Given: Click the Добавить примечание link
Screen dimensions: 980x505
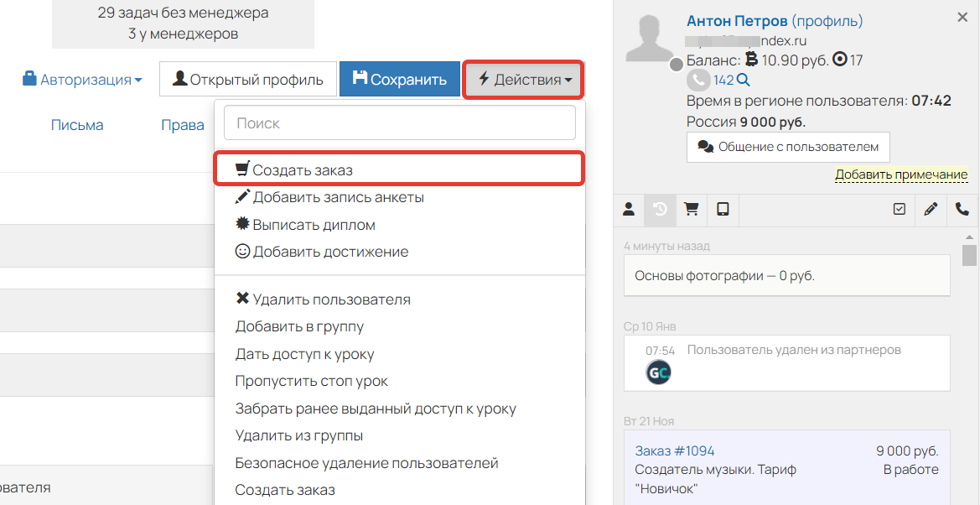Looking at the screenshot, I should [x=901, y=174].
